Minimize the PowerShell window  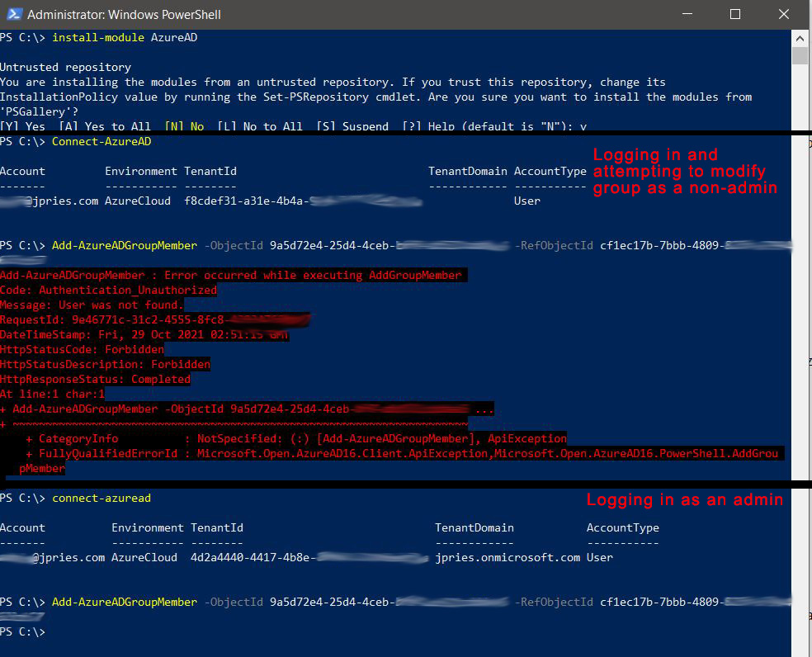[688, 14]
